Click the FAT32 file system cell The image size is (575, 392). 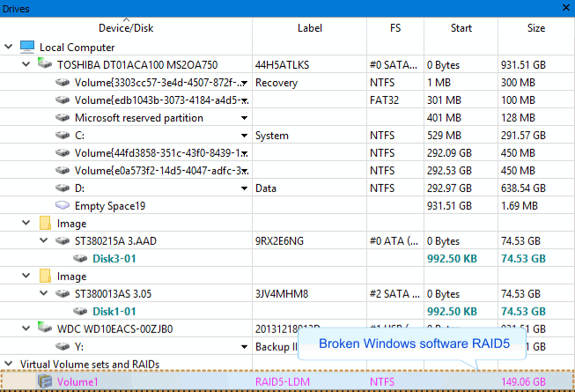384,100
